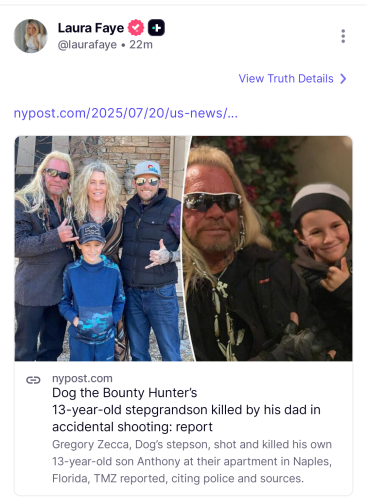Open the left group photo in preview

coord(102,249)
